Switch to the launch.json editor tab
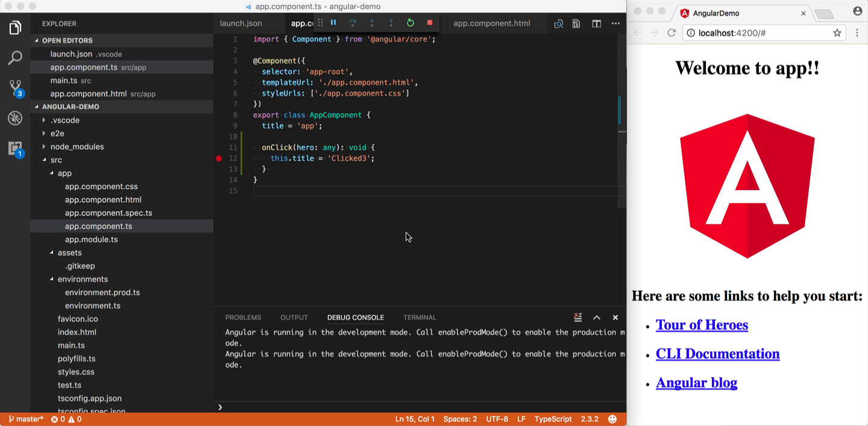This screenshot has width=868, height=426. coord(241,24)
